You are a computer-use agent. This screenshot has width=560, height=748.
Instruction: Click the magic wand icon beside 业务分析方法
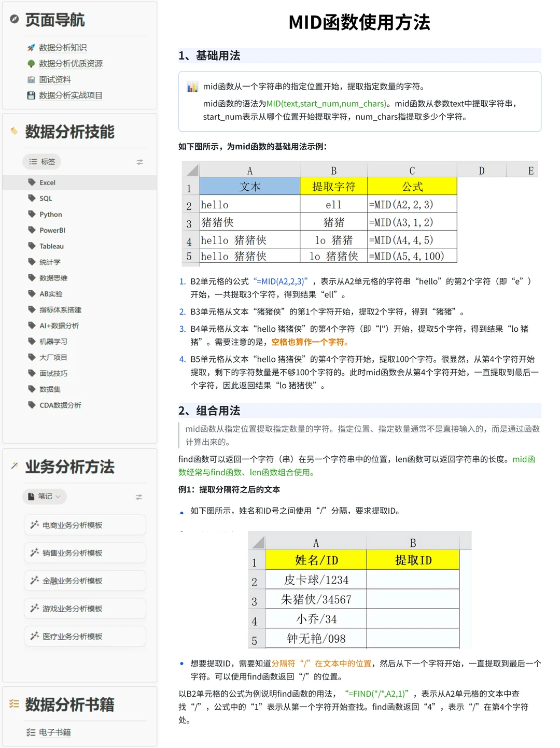14,465
